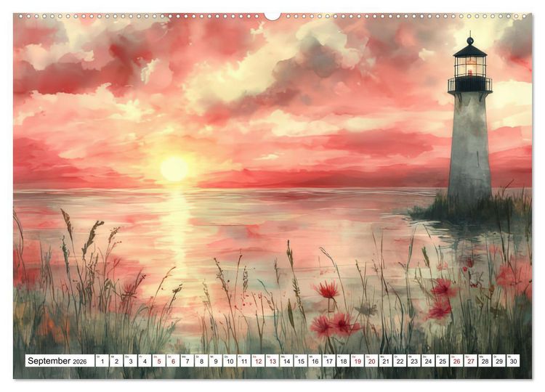This screenshot has height=392, width=545.
Task: Click the September 2026 month label
Action: 57,361
